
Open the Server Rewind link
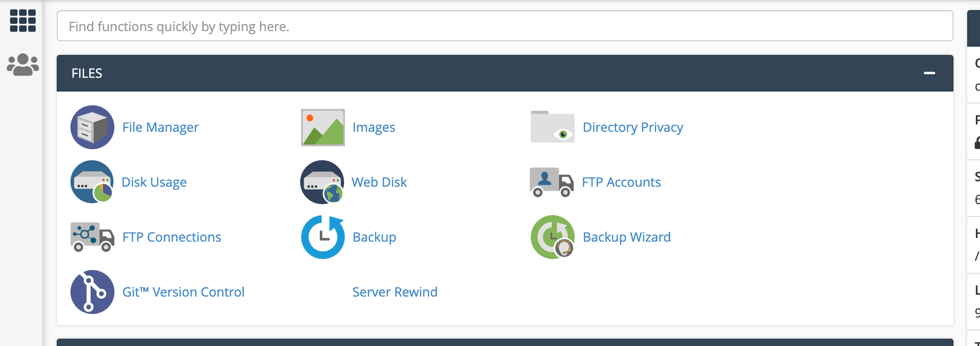coord(395,292)
